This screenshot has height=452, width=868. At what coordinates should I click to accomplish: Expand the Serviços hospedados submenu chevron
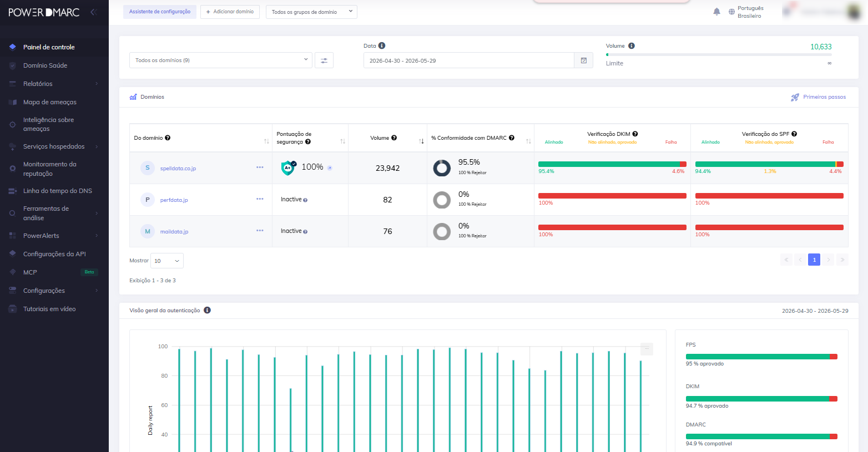pyautogui.click(x=97, y=146)
